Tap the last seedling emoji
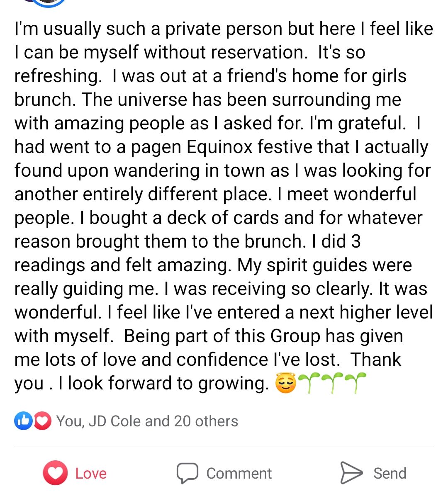Viewport: 448px width, 501px height. click(x=355, y=383)
